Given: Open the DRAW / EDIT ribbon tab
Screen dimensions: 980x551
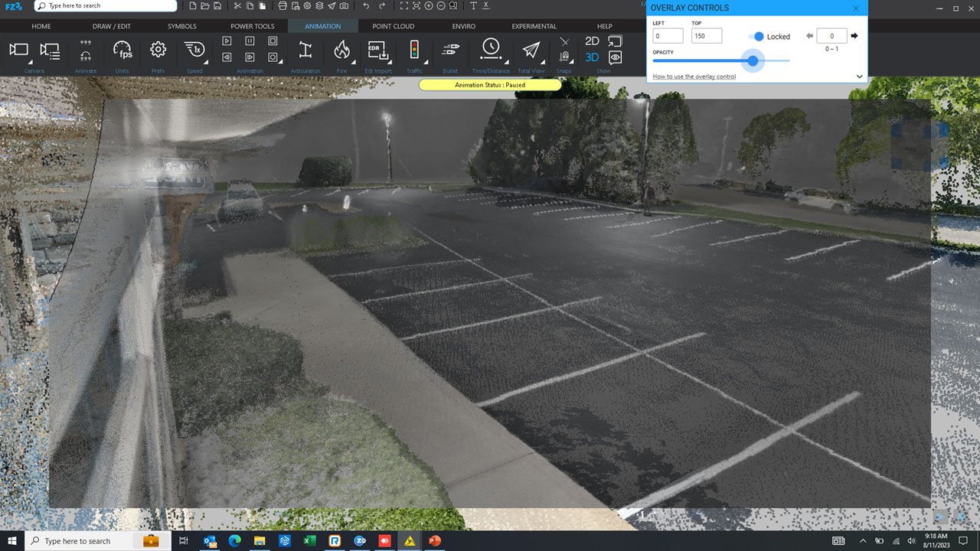Looking at the screenshot, I should coord(112,26).
